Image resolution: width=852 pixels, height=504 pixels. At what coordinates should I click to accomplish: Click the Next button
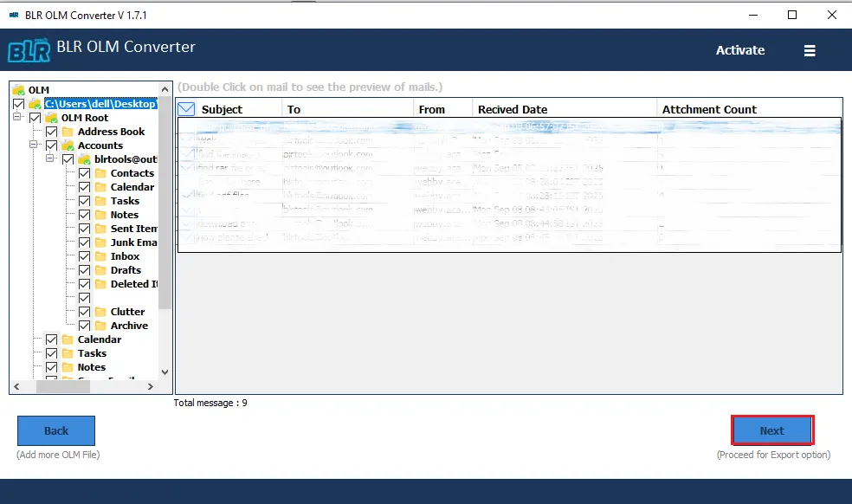[x=771, y=430]
